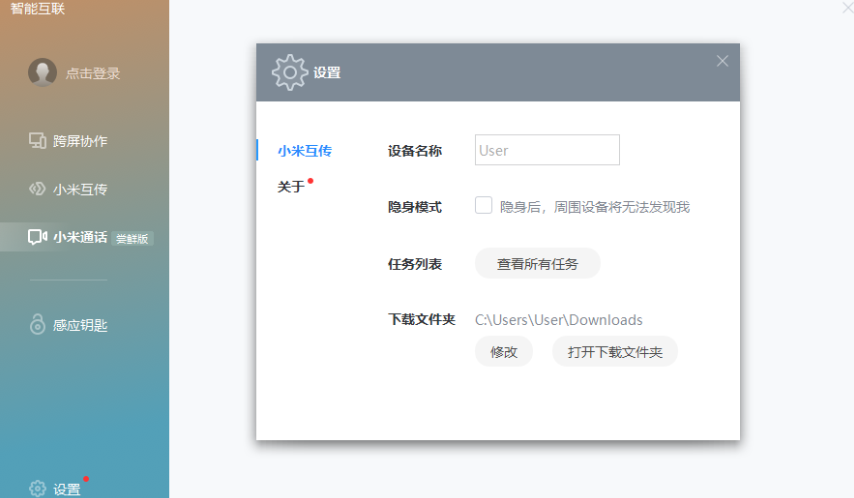Click the 感应钥匙 lock icon
This screenshot has width=854, height=498.
[38, 324]
